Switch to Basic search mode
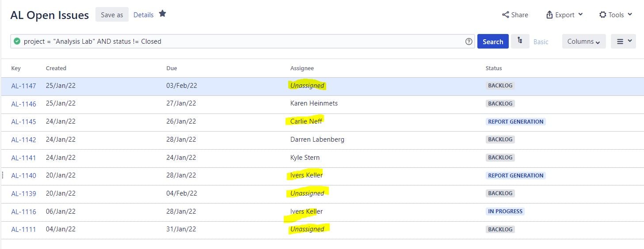This screenshot has width=644, height=249. coord(541,41)
